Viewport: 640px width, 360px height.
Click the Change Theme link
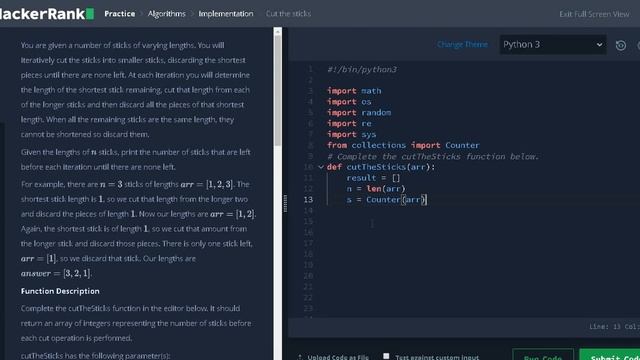(x=462, y=44)
